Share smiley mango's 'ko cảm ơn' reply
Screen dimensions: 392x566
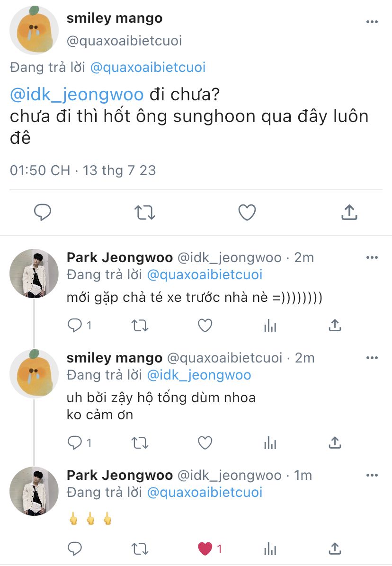click(x=335, y=442)
